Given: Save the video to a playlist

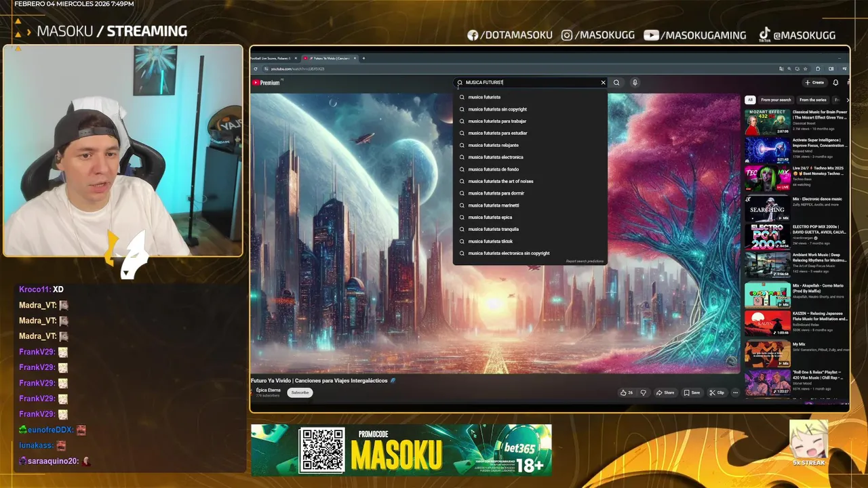Looking at the screenshot, I should tap(692, 392).
